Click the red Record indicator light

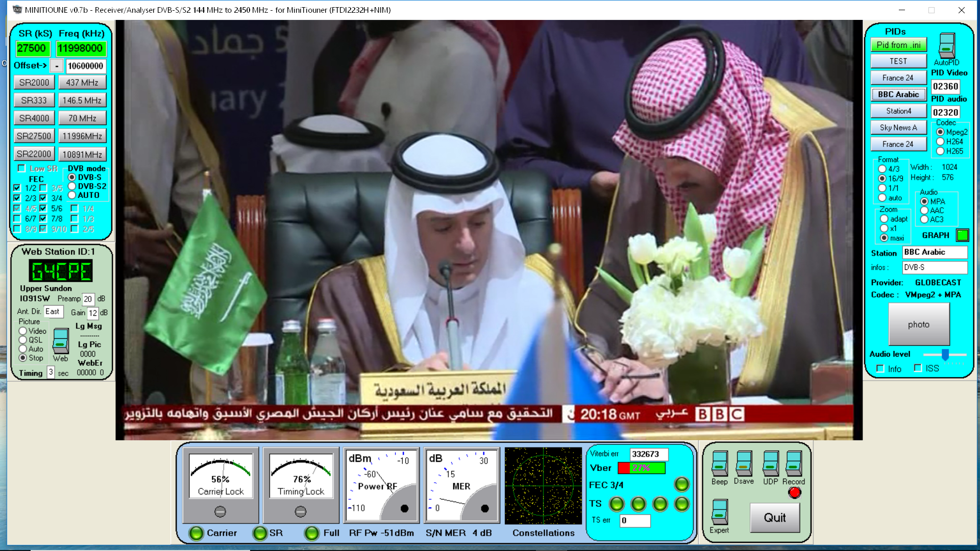point(794,492)
